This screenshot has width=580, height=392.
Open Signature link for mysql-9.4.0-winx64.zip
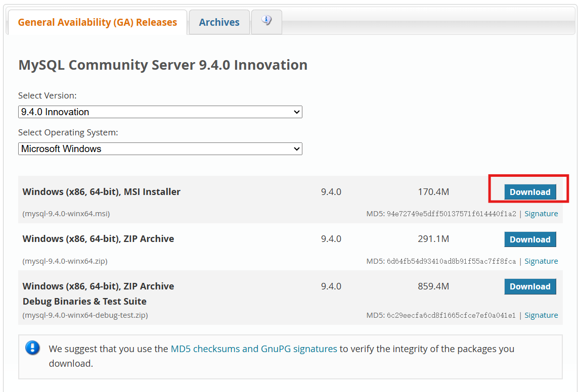[x=541, y=261]
